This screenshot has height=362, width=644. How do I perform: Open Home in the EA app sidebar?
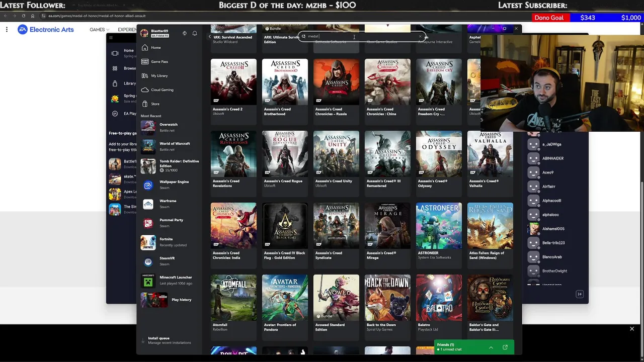(x=122, y=53)
